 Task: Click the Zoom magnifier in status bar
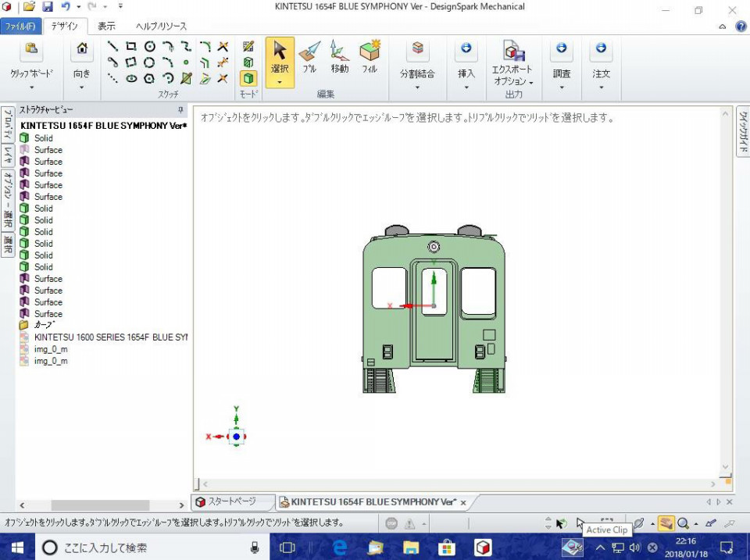pyautogui.click(x=683, y=523)
